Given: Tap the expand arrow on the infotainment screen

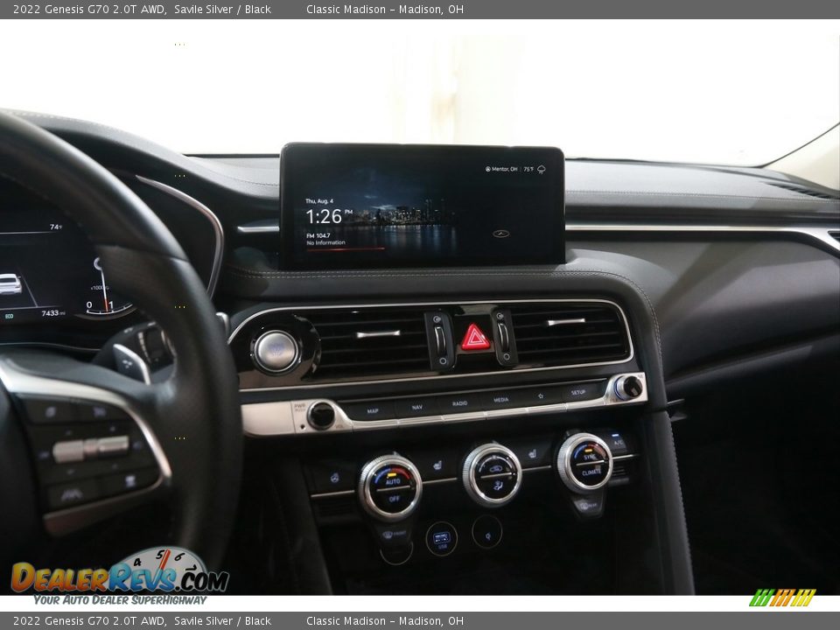Looking at the screenshot, I should pyautogui.click(x=499, y=235).
